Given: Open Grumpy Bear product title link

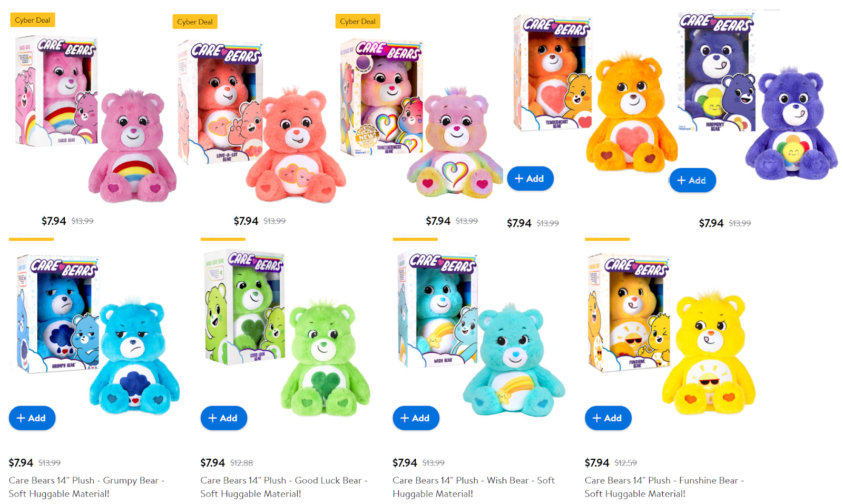Looking at the screenshot, I should click(x=86, y=487).
